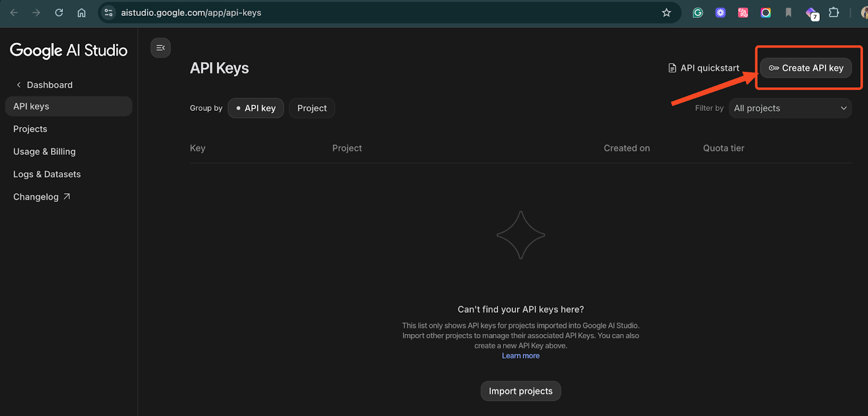The width and height of the screenshot is (868, 416).
Task: Select API keys in the sidebar
Action: 68,106
